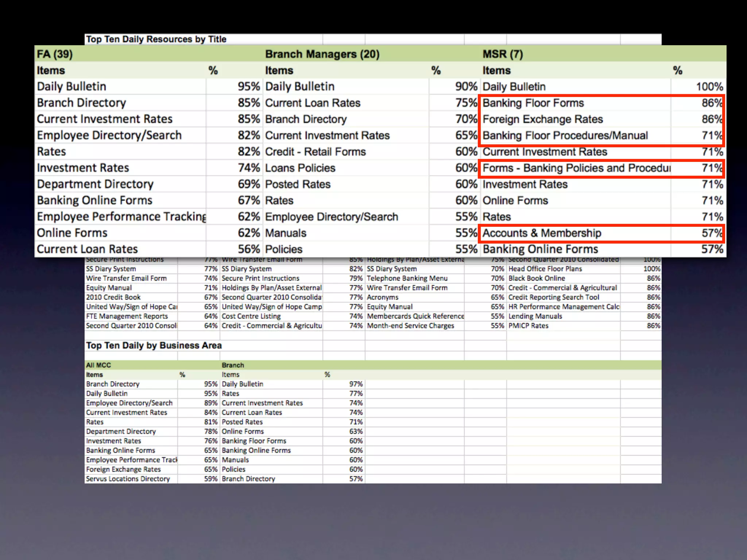Click the highlighted Banking Floor Forms row
747x560 pixels.
click(533, 103)
